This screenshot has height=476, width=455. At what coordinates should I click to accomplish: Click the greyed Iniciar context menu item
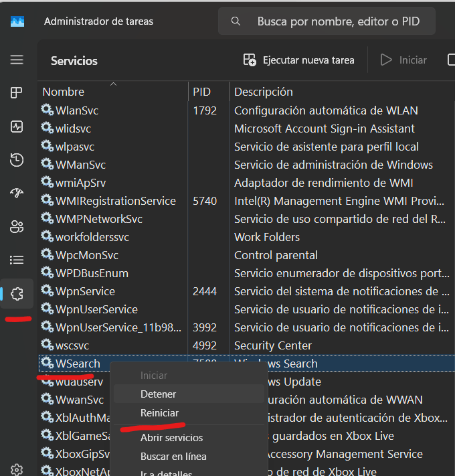[189, 376]
